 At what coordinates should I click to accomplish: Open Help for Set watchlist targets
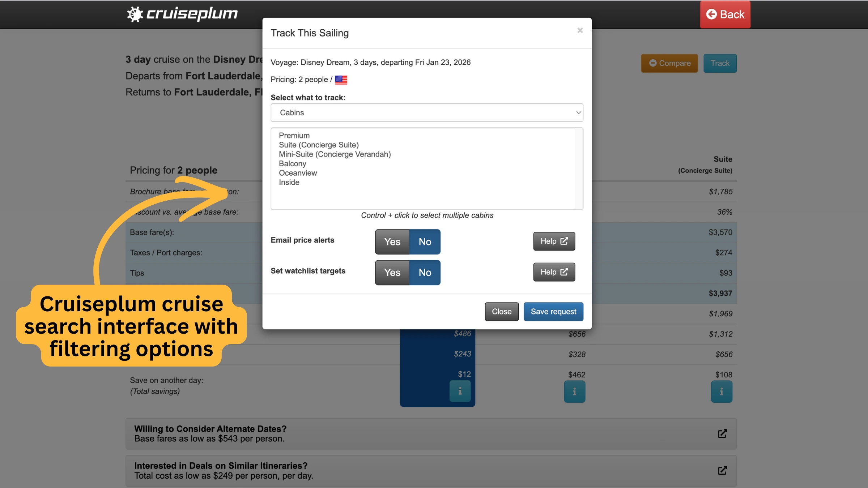click(x=554, y=272)
